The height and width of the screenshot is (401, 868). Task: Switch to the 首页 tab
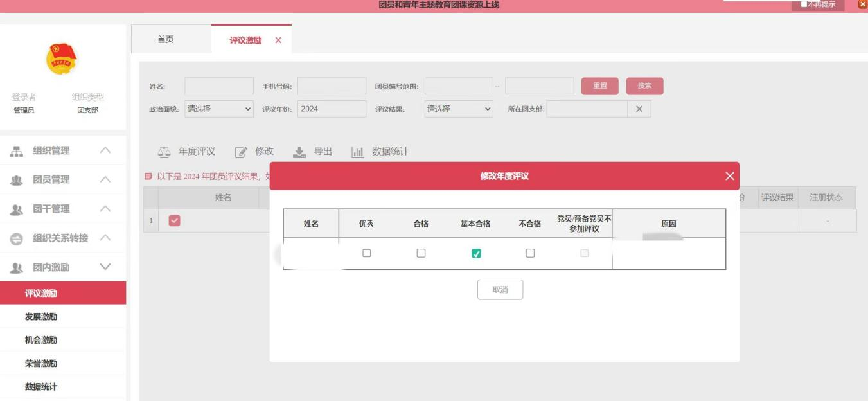coord(166,40)
